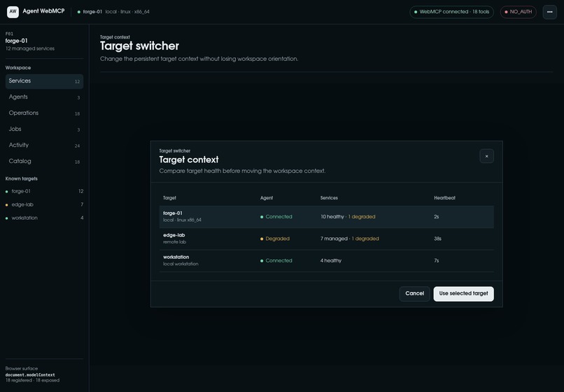The image size is (564, 392).
Task: Click the NO_AUTH status badge
Action: pyautogui.click(x=518, y=12)
